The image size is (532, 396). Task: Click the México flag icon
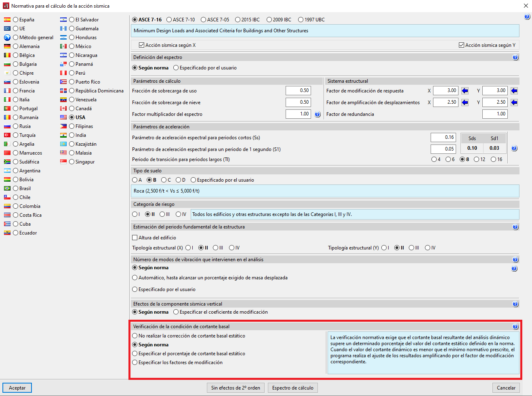tap(63, 46)
